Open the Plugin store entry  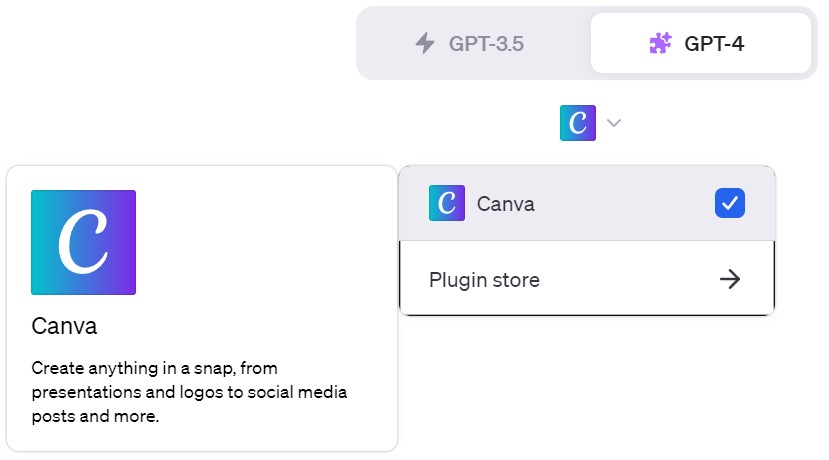coord(587,279)
